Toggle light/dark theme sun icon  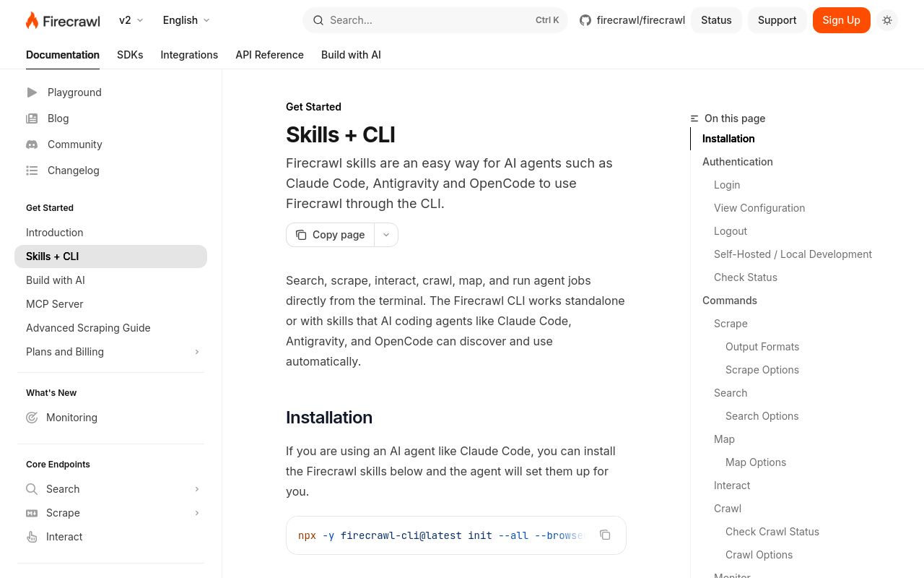(887, 20)
